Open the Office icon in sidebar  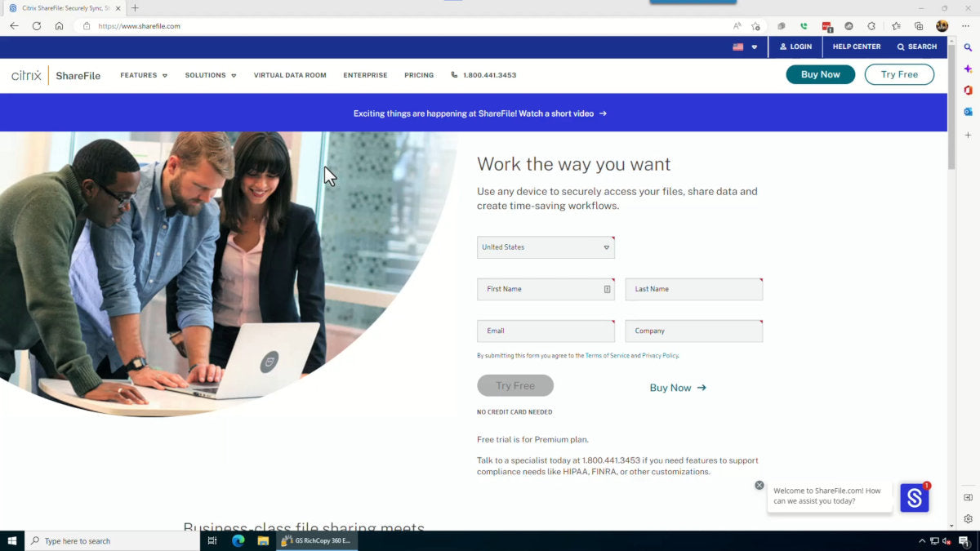pyautogui.click(x=968, y=91)
